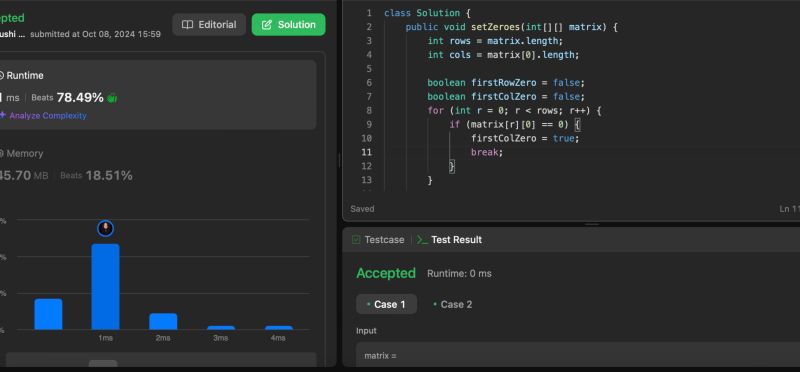Click the Runtime clock icon
The width and height of the screenshot is (800, 372).
(x=2, y=76)
